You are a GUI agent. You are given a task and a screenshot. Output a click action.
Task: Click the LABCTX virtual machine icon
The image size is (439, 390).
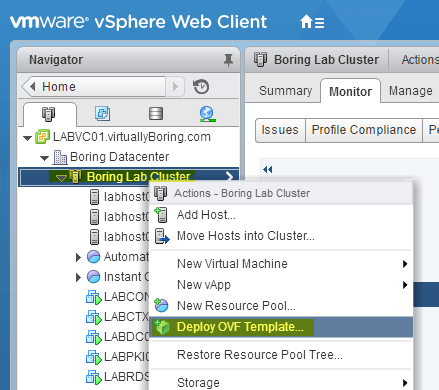click(x=94, y=317)
